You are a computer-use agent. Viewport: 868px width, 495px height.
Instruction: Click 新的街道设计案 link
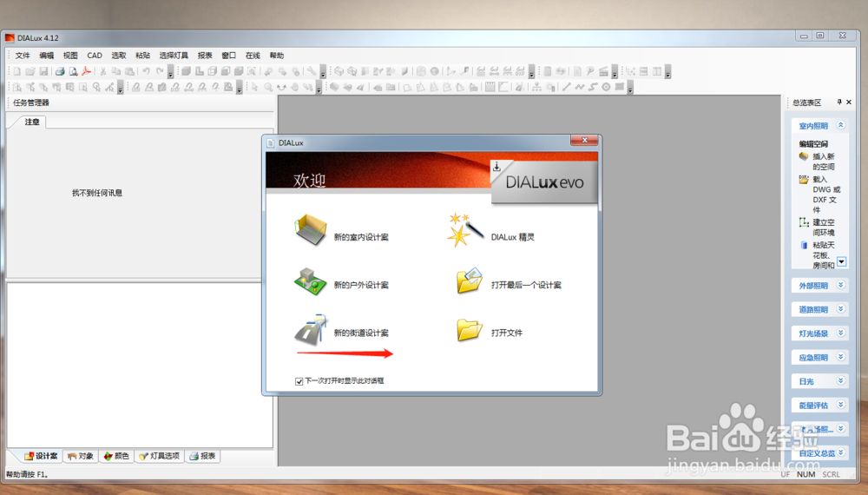coord(361,333)
